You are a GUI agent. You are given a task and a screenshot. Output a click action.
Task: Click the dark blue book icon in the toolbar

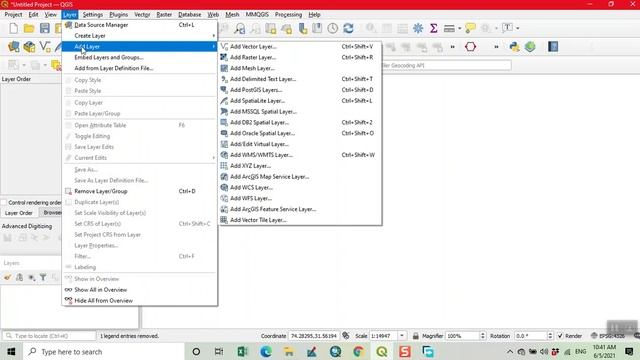tap(553, 47)
